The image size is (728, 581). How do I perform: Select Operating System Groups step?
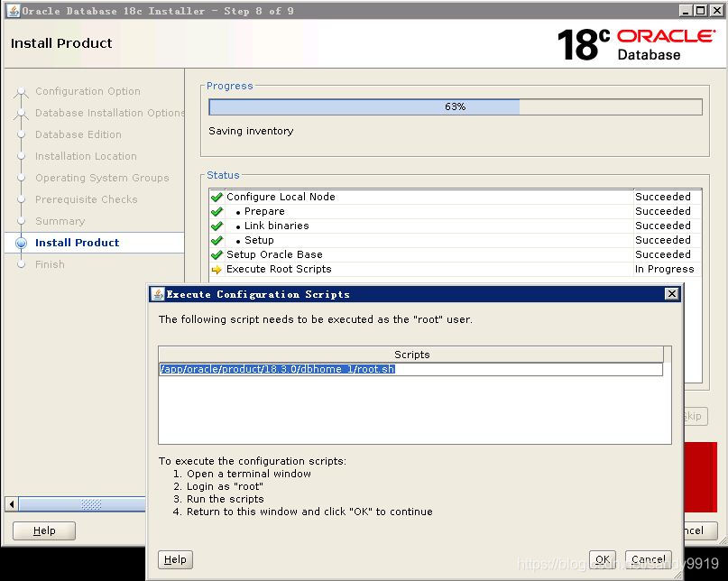[102, 178]
